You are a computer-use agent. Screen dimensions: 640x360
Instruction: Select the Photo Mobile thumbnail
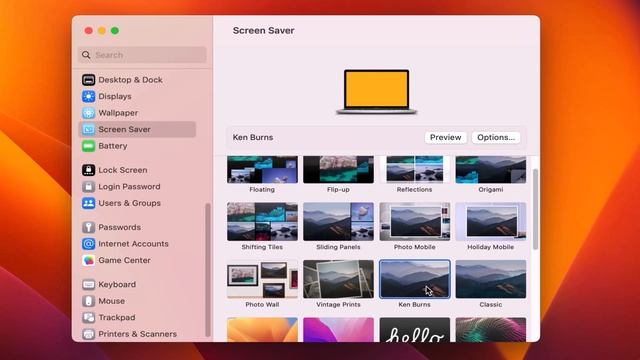pos(415,222)
